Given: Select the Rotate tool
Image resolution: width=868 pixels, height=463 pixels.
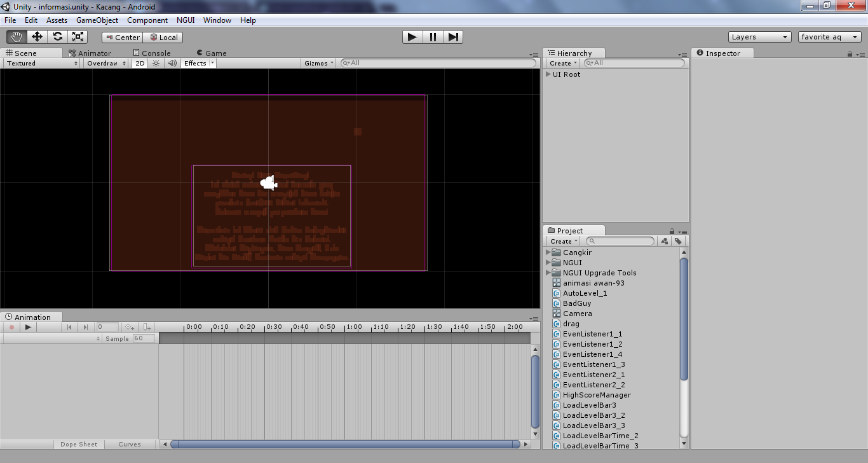Looking at the screenshot, I should click(57, 37).
